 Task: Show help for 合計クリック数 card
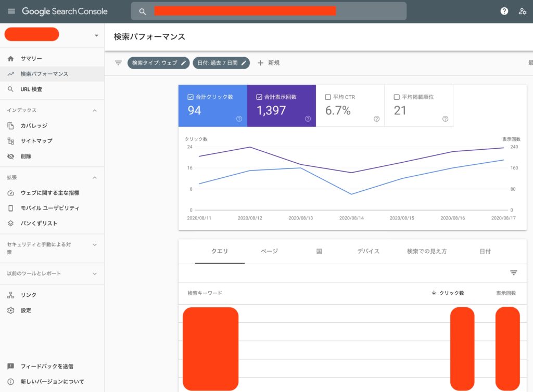point(239,119)
